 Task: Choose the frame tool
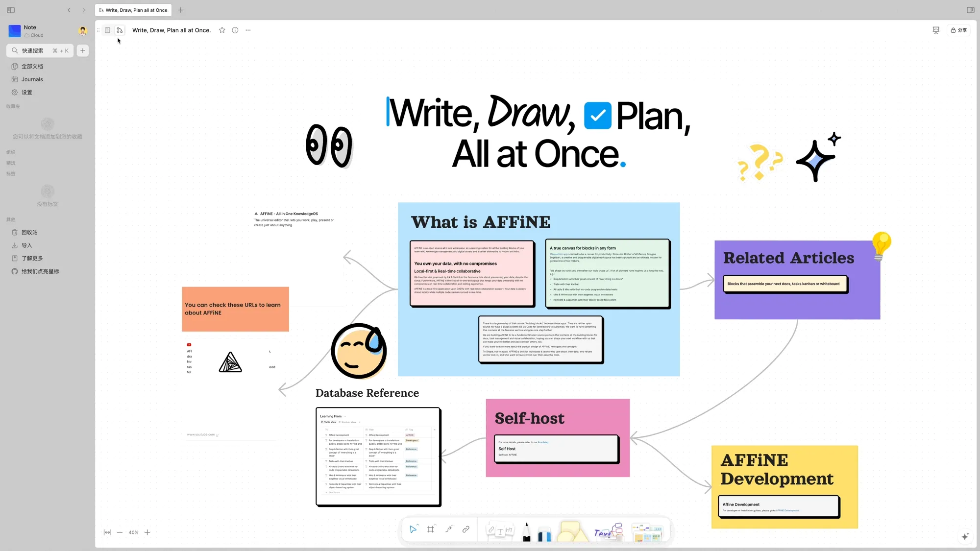pyautogui.click(x=431, y=529)
